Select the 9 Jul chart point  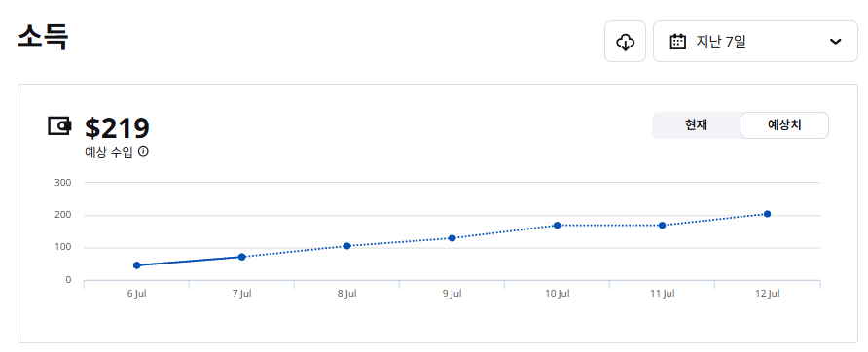pos(452,238)
